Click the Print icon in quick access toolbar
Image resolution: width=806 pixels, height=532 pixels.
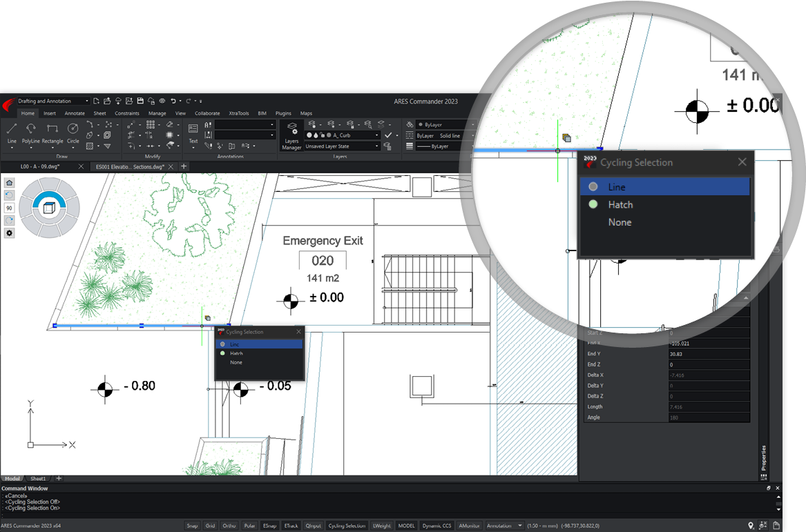coord(162,101)
